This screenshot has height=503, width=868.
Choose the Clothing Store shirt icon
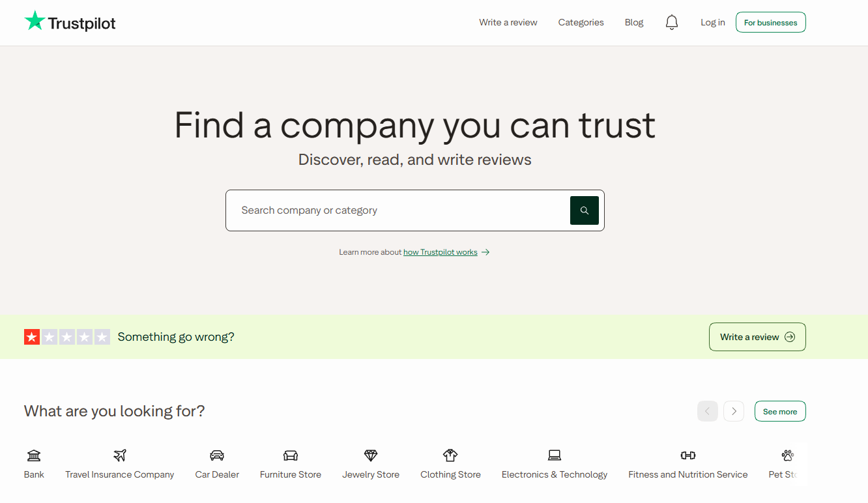[450, 455]
